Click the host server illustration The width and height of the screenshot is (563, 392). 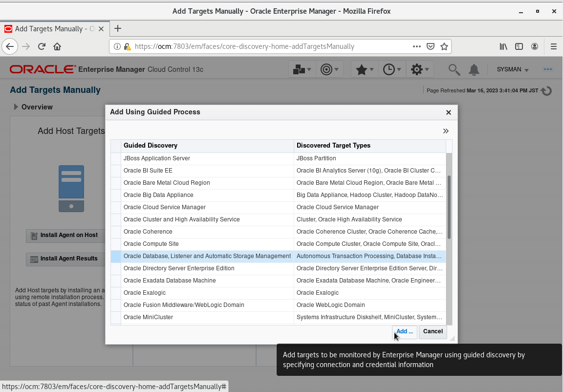71,189
